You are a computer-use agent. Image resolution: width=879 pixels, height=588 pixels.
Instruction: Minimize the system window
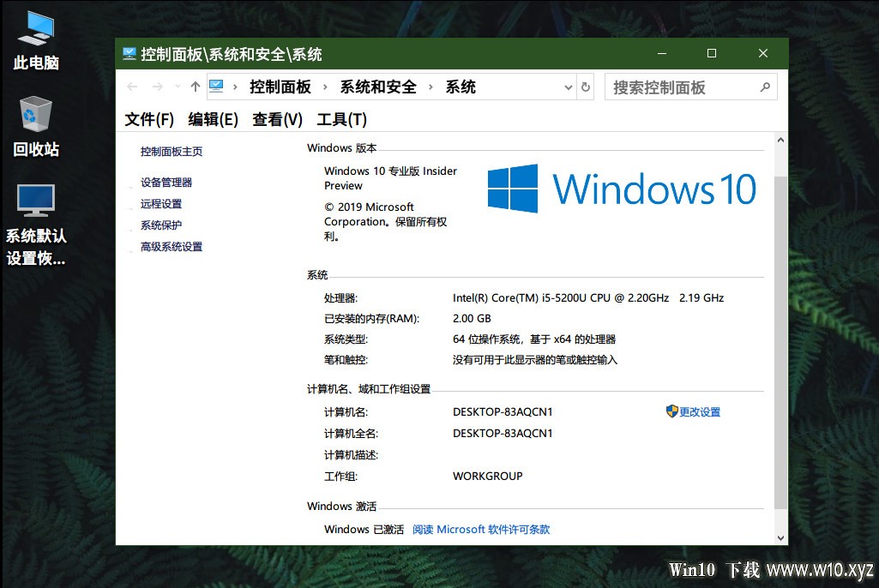662,53
